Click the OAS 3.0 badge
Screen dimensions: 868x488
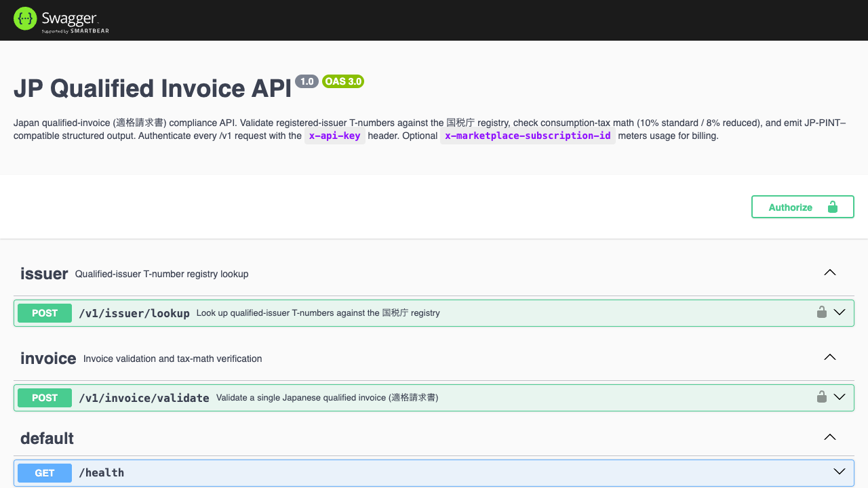343,81
